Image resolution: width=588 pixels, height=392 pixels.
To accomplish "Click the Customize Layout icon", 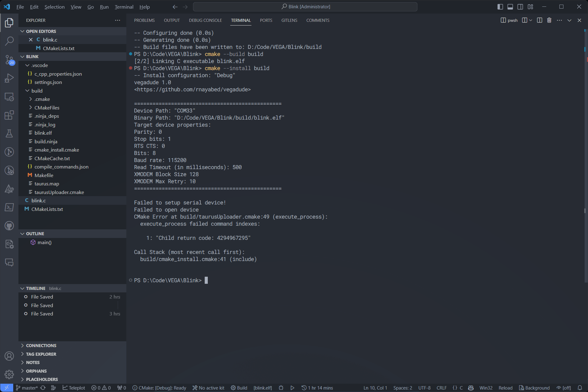I will (x=531, y=7).
